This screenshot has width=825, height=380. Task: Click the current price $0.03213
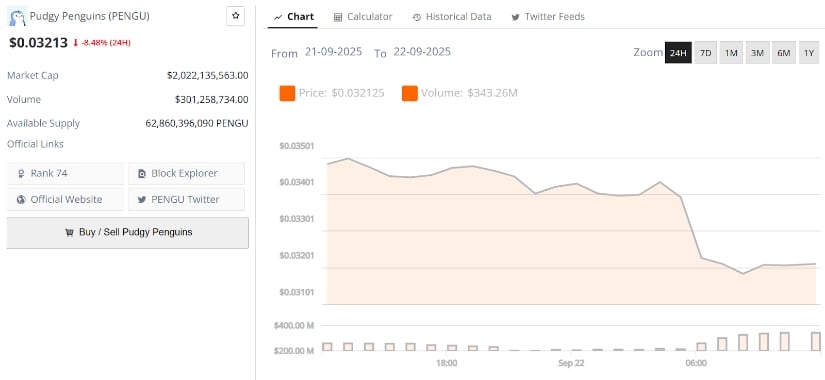tap(38, 43)
